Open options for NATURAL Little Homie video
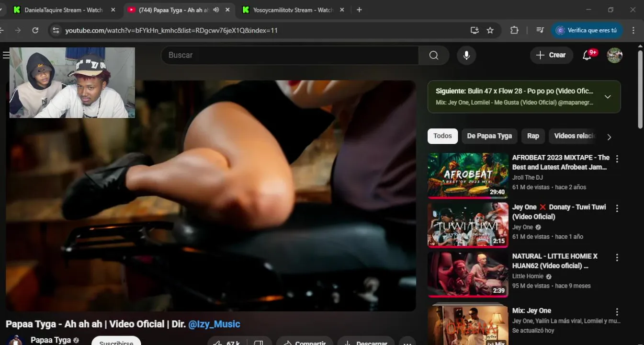Viewport: 644px width, 345px height. (617, 258)
